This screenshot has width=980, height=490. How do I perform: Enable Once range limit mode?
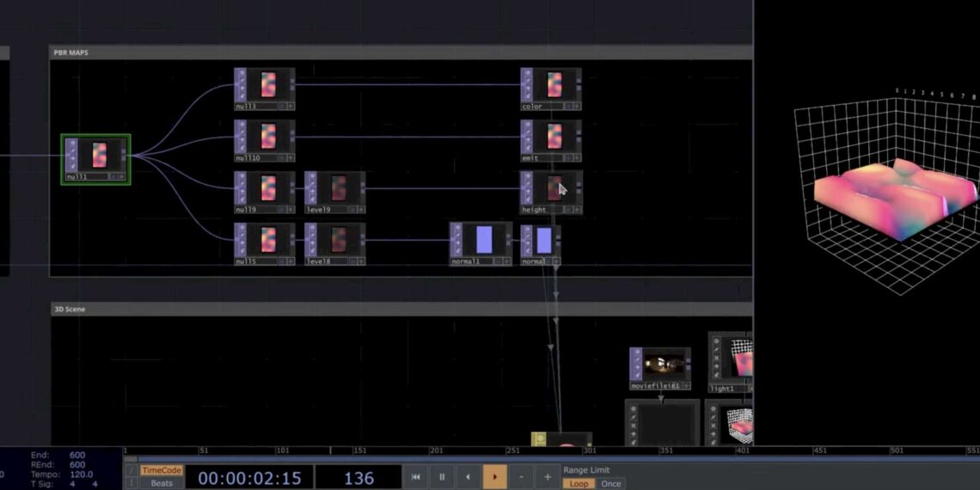[610, 484]
